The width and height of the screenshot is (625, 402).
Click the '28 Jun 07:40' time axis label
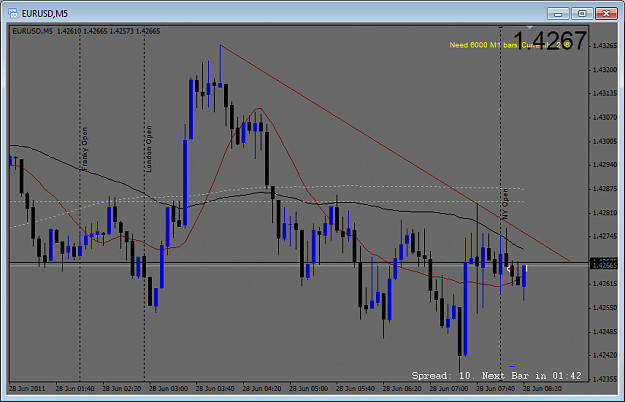(495, 388)
